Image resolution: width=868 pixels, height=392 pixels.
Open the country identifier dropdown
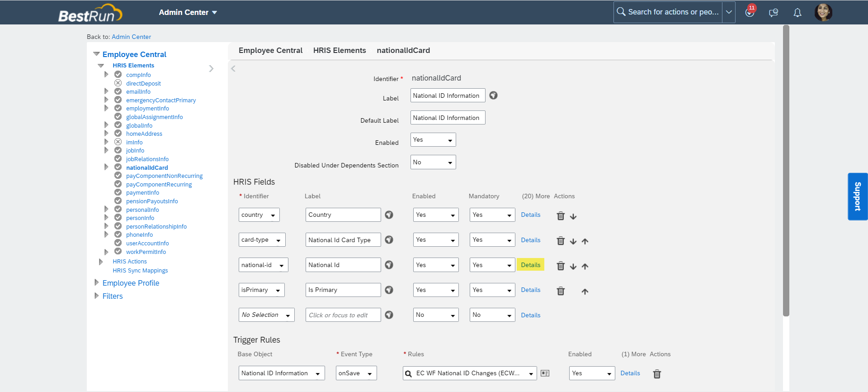(x=259, y=215)
